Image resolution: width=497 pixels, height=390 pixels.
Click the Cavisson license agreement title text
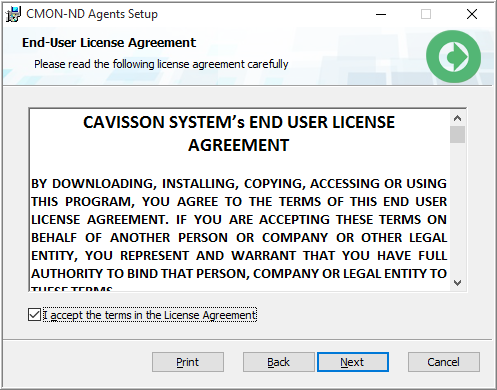coord(239,133)
